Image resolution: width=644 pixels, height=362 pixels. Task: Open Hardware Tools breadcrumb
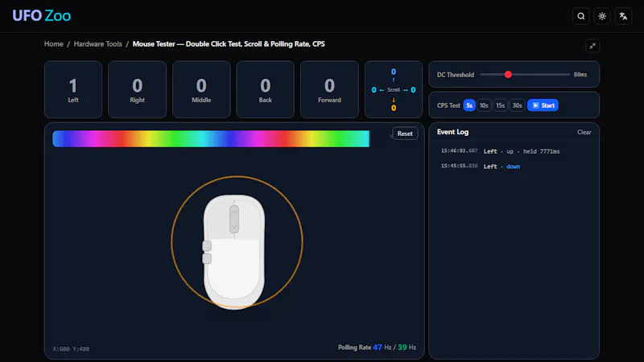point(97,44)
